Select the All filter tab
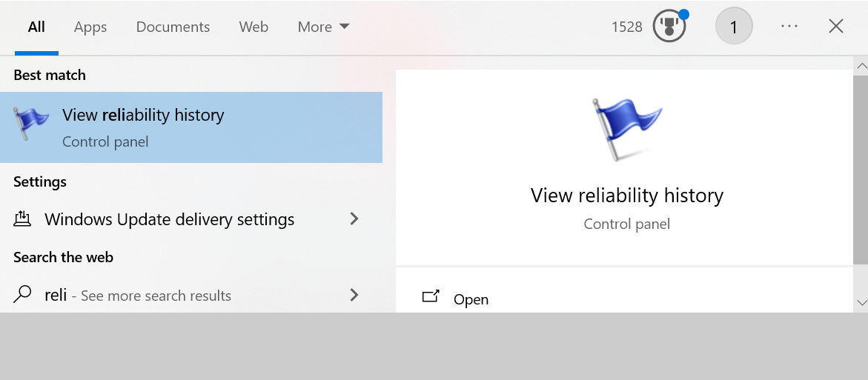Viewport: 868px width, 380px height. coord(36,27)
